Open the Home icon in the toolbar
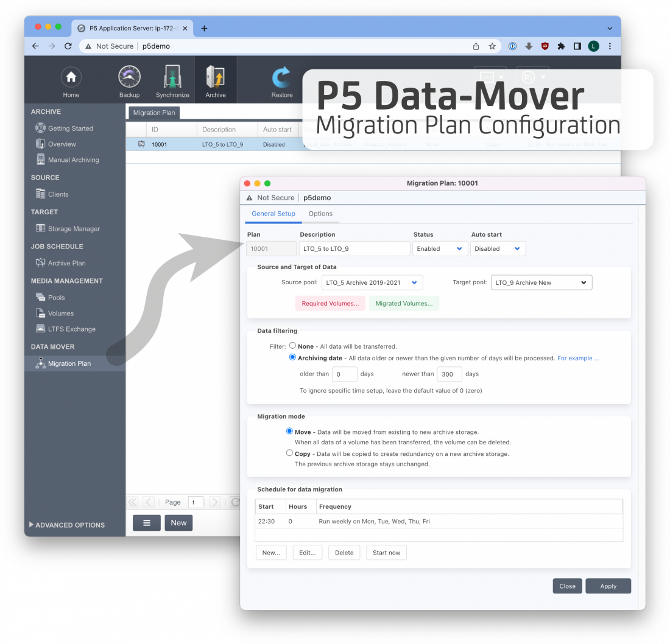 point(71,82)
